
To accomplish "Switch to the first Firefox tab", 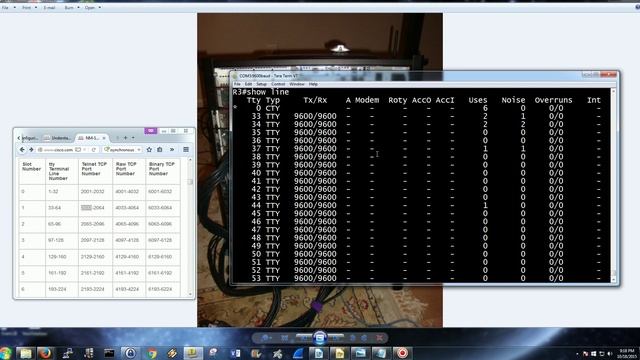I will [29, 138].
